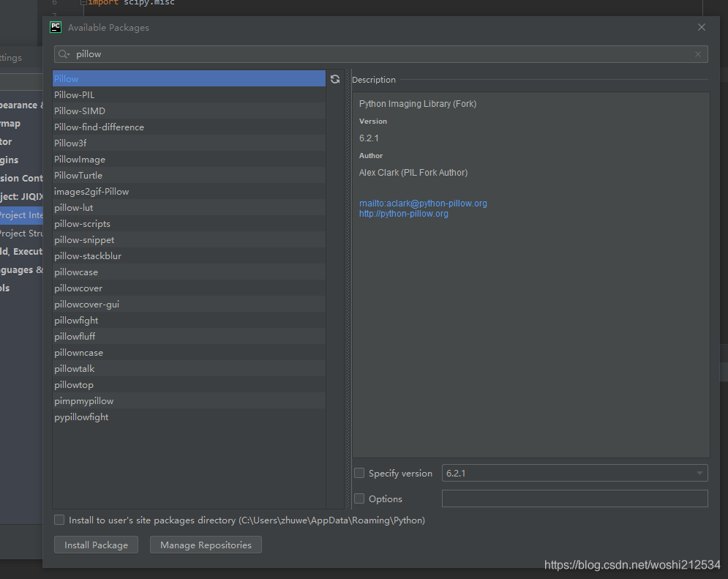
Task: Select the pillowfight package
Action: tap(189, 320)
